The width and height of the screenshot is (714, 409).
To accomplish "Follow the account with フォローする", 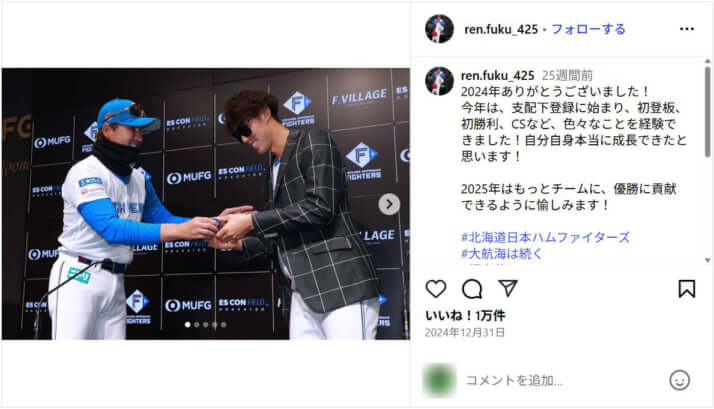I will [588, 29].
